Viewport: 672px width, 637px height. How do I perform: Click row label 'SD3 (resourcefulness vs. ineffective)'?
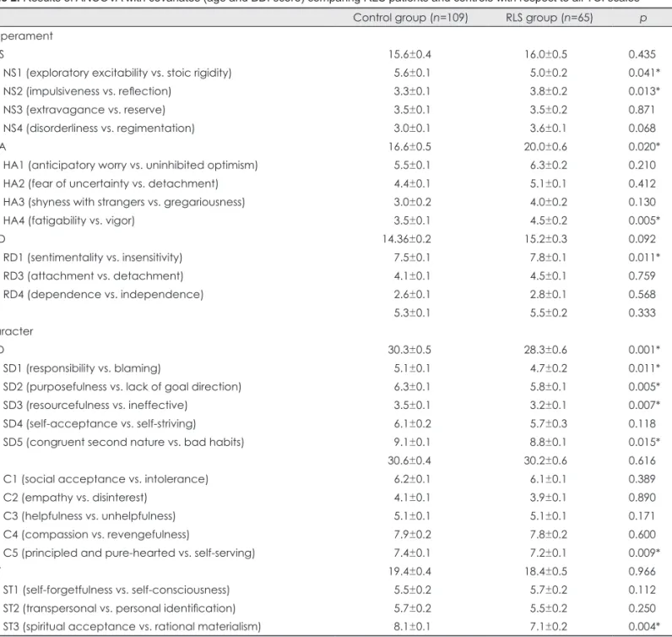tap(95, 405)
